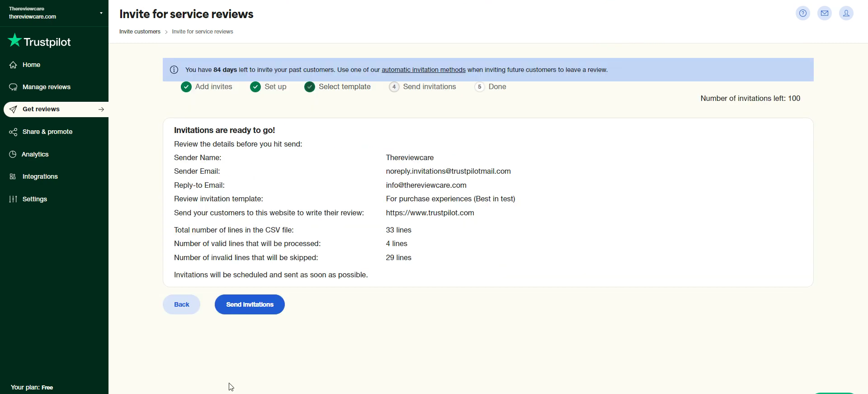This screenshot has height=394, width=868.
Task: Open help via question mark icon
Action: 803,13
